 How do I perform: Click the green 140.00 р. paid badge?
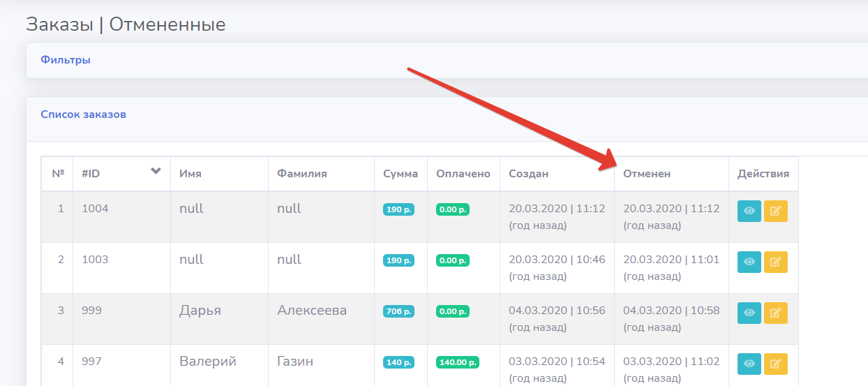pos(457,362)
